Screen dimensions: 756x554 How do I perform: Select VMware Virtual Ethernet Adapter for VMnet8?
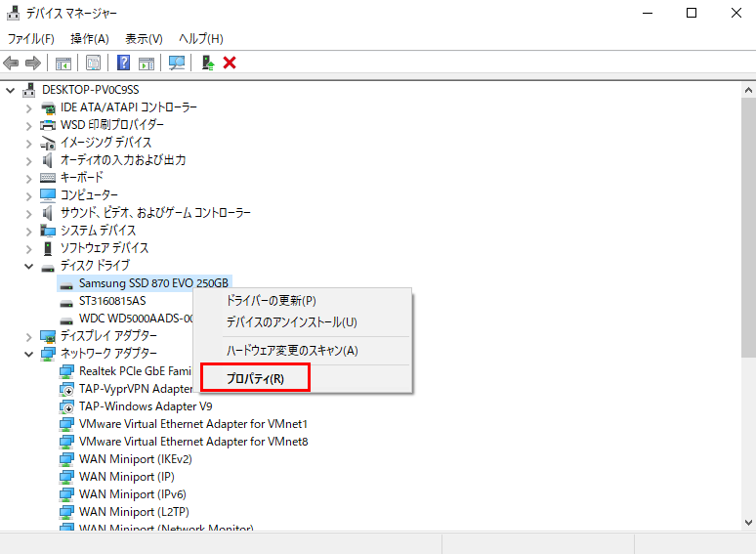(193, 442)
